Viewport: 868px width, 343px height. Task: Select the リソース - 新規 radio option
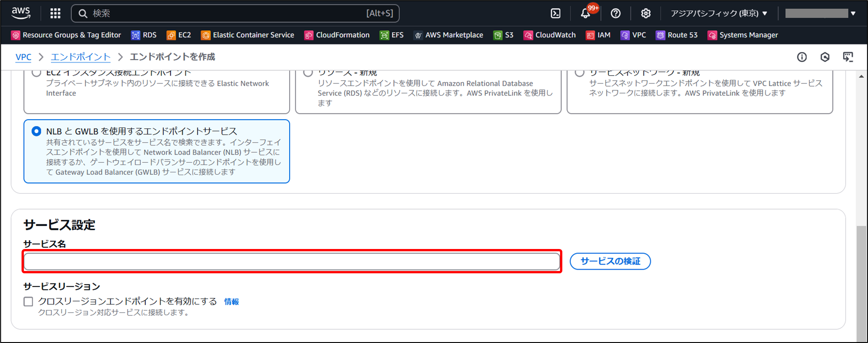[x=308, y=72]
